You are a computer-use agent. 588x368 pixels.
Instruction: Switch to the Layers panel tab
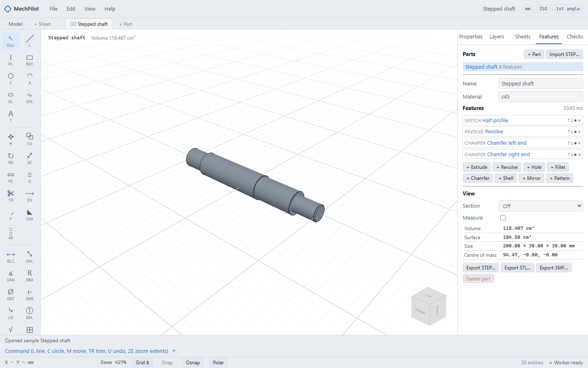tap(497, 37)
